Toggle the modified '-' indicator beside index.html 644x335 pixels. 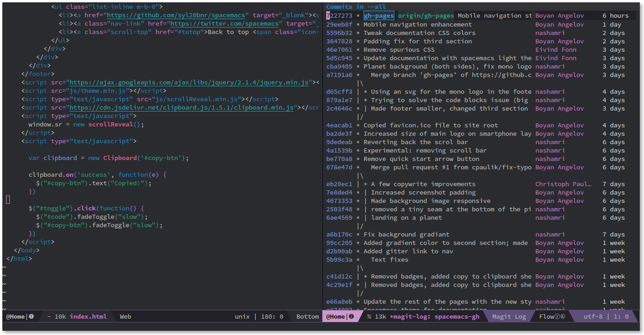tap(49, 316)
